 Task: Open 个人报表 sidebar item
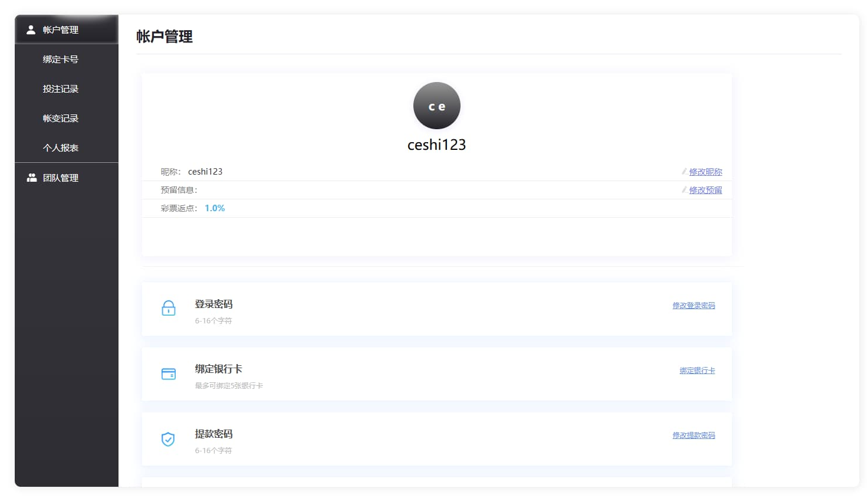pyautogui.click(x=60, y=148)
